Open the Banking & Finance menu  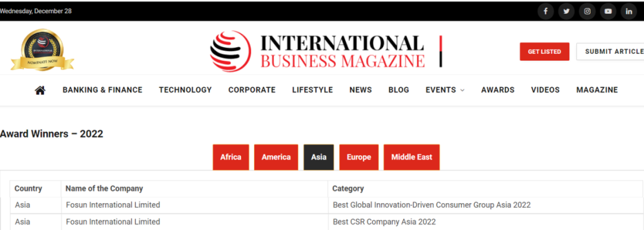[x=103, y=90]
